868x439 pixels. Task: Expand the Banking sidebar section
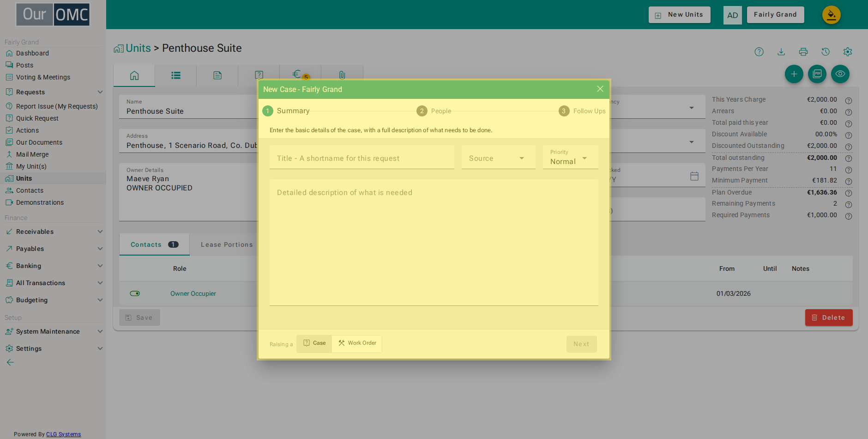(x=54, y=266)
